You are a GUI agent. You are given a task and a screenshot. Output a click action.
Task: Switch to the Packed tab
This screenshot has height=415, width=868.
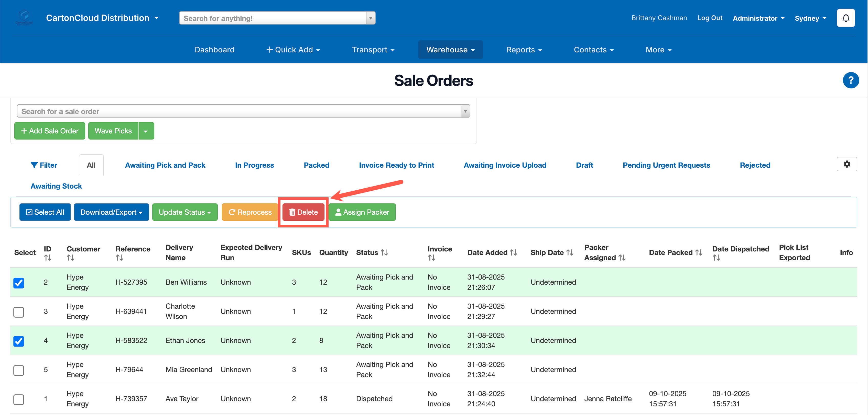click(316, 165)
